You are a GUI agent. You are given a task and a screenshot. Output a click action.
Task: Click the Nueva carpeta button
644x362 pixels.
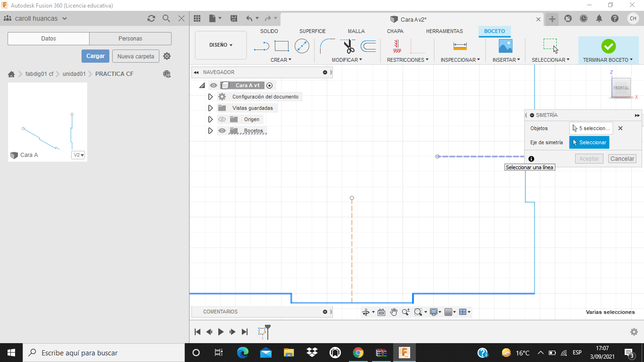[136, 56]
